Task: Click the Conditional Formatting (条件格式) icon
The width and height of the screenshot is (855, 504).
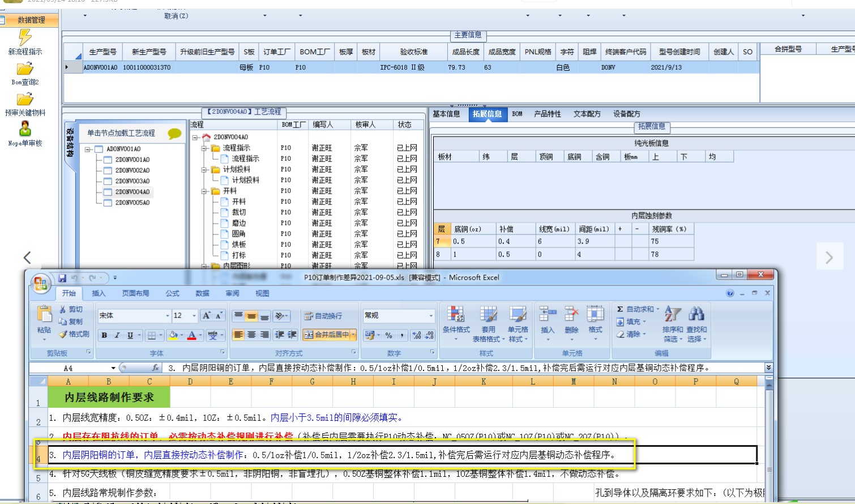Action: tap(456, 314)
